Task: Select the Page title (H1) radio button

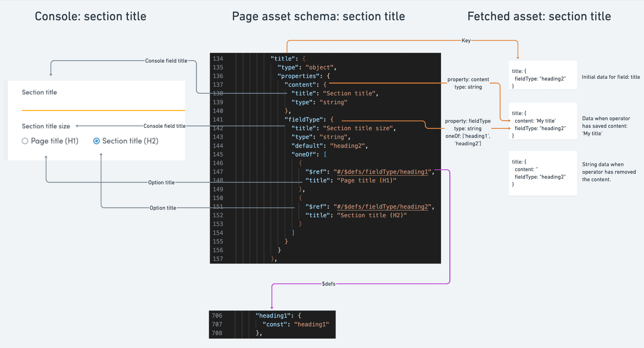Action: [25, 141]
